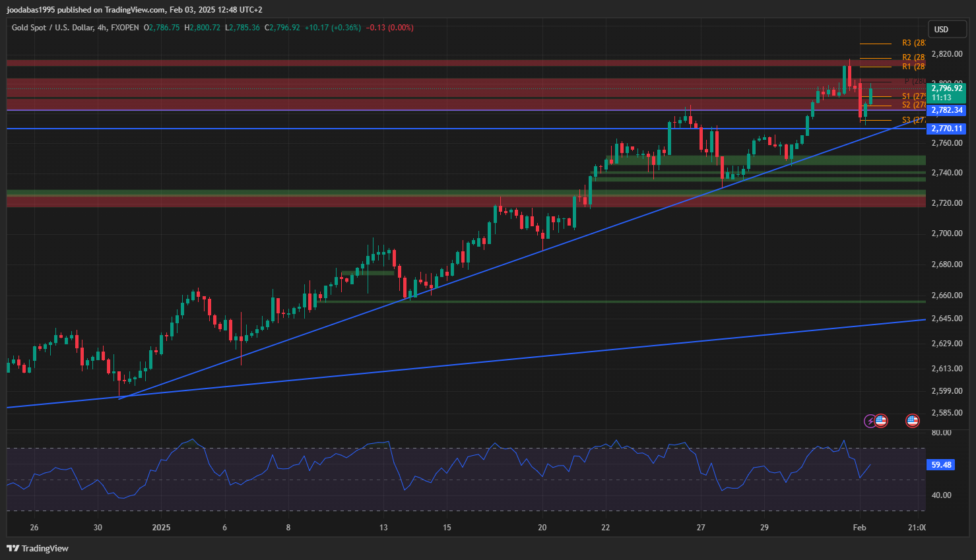Viewport: 976px width, 560px height.
Task: Click the purple lightning event icon
Action: pyautogui.click(x=870, y=421)
